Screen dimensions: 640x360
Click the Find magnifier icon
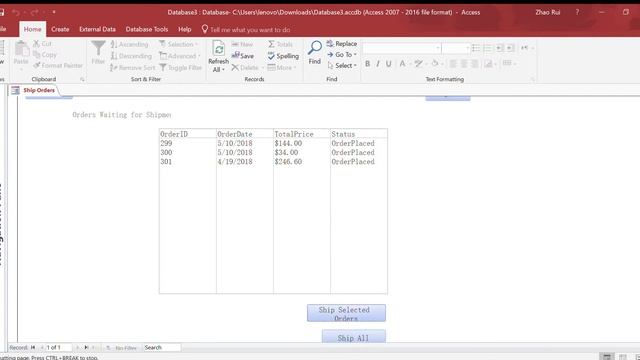click(x=315, y=48)
